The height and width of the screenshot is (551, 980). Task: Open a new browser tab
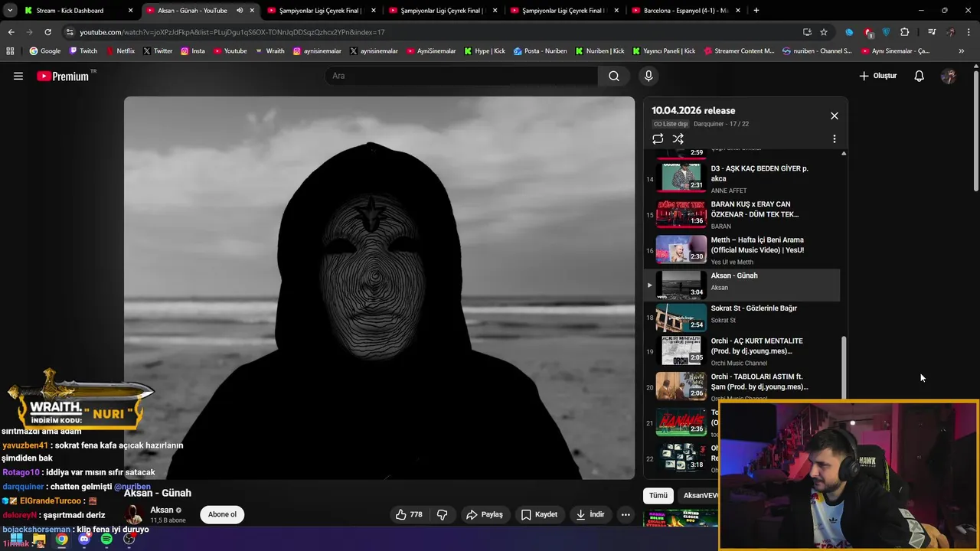(x=756, y=11)
